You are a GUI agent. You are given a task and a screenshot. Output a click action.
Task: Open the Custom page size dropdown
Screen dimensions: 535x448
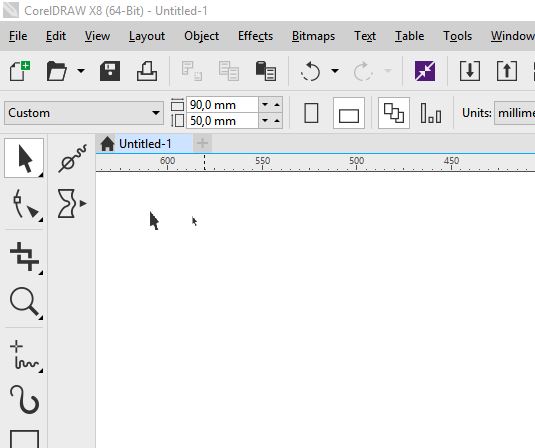coord(84,113)
